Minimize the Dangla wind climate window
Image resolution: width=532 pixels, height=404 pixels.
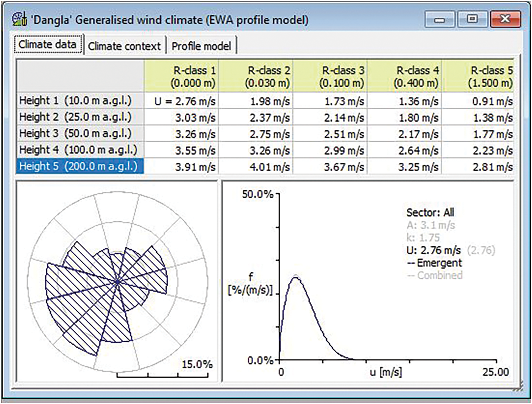(439, 19)
